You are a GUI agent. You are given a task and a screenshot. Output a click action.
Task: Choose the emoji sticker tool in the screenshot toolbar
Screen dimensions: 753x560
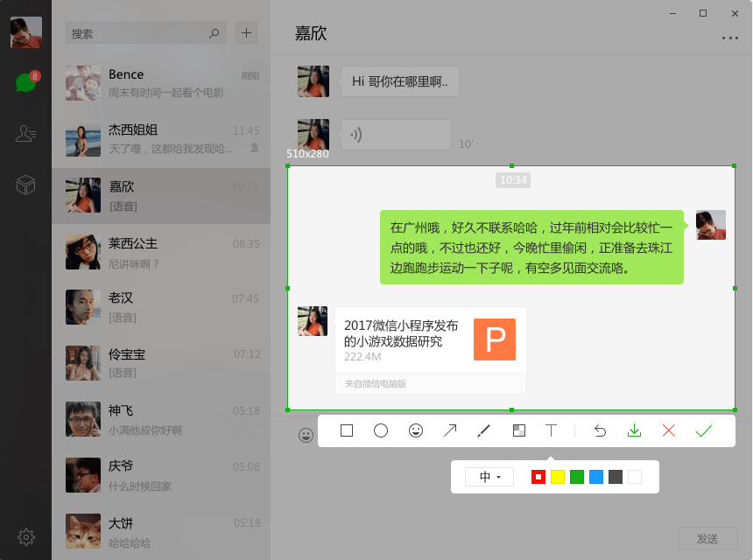pos(416,430)
